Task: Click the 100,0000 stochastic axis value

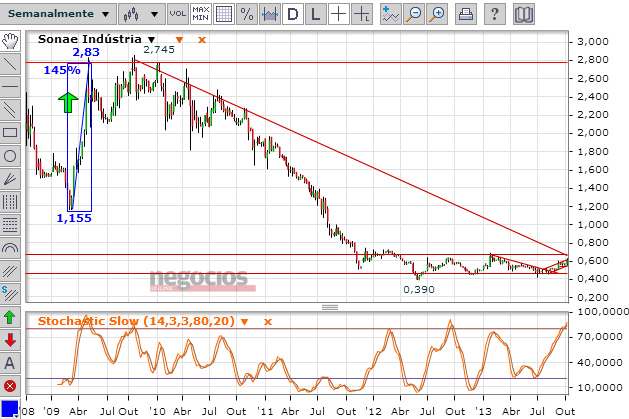Action: coord(603,312)
